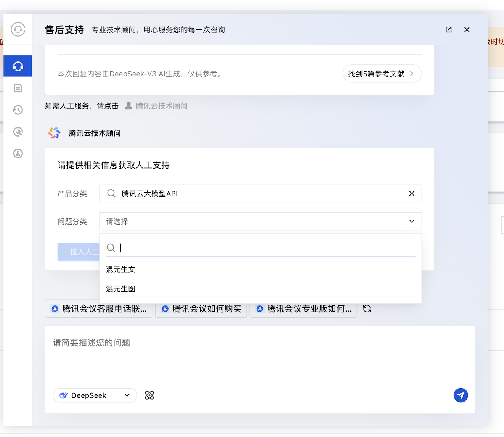
Task: Click the headset logo at sidebar top
Action: click(18, 29)
